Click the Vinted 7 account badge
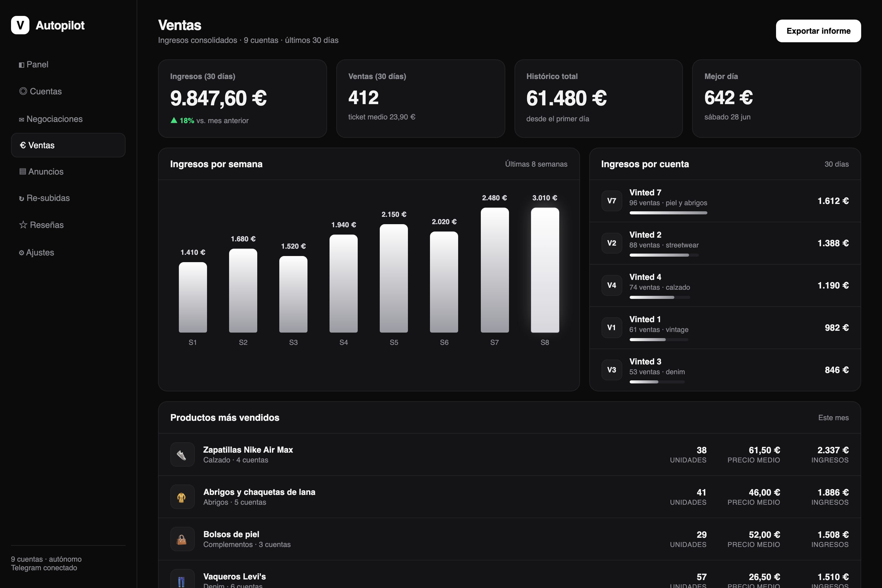 pos(612,201)
